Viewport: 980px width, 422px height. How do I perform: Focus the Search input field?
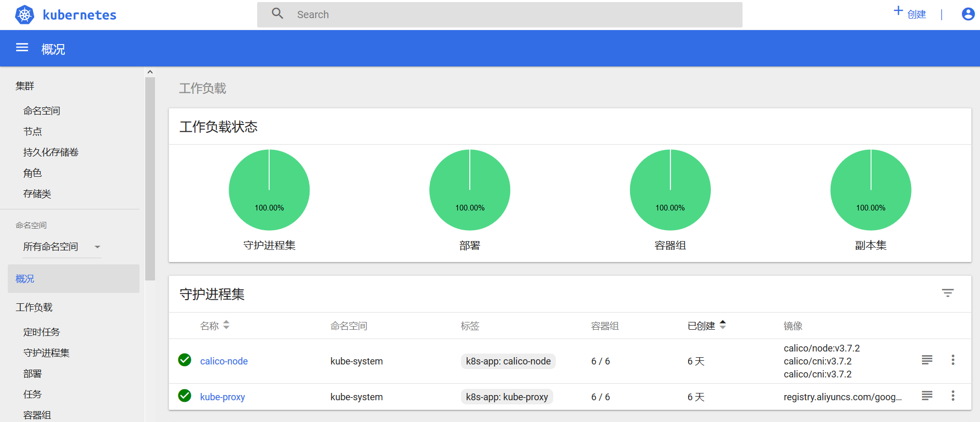coord(500,15)
